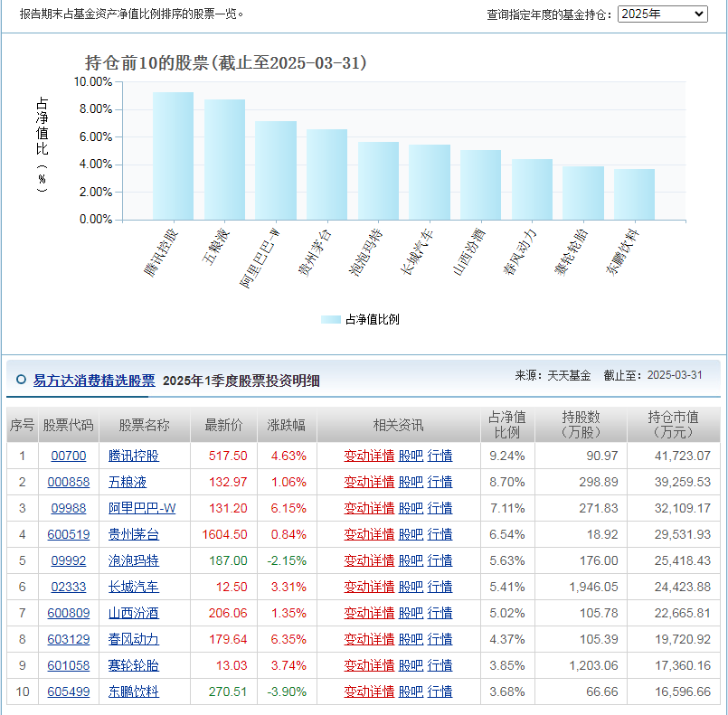Open stock code 09992 link

click(x=68, y=560)
